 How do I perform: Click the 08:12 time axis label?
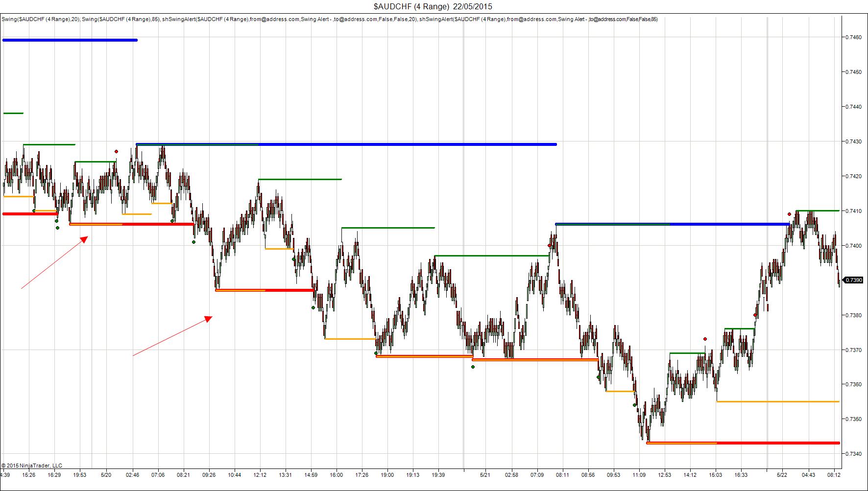click(x=834, y=475)
